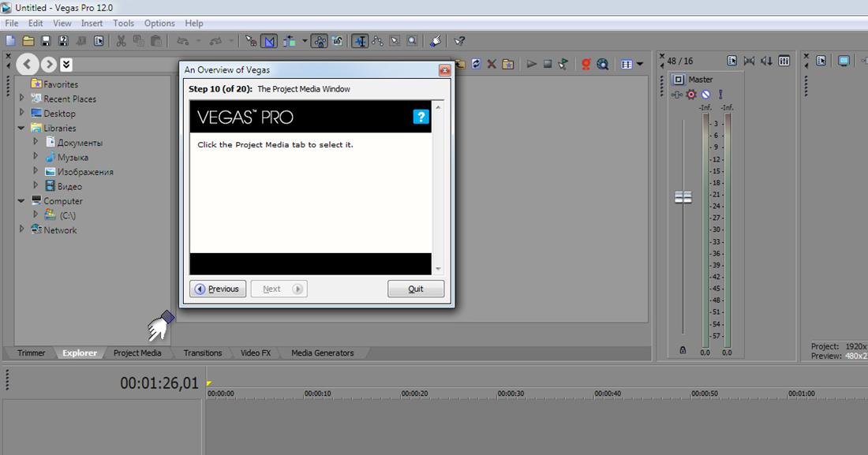868x455 pixels.
Task: Select the Normal Edit tool
Action: (361, 41)
